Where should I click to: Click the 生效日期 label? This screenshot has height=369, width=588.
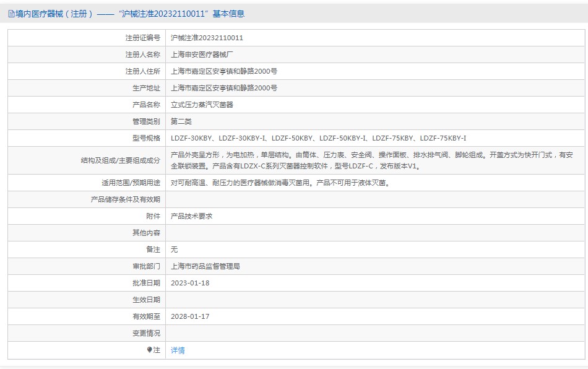coord(146,300)
